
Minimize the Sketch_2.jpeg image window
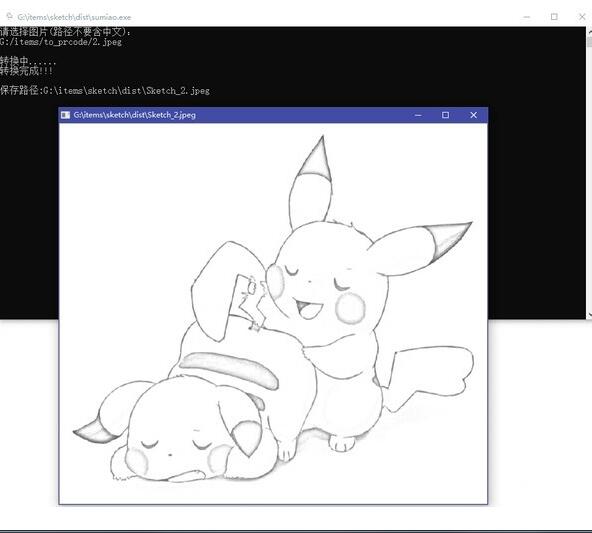coord(418,115)
